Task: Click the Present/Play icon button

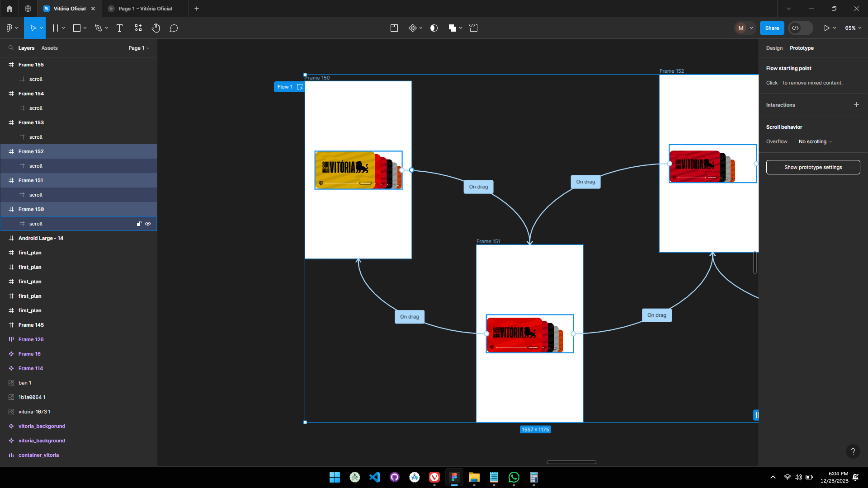Action: (826, 28)
